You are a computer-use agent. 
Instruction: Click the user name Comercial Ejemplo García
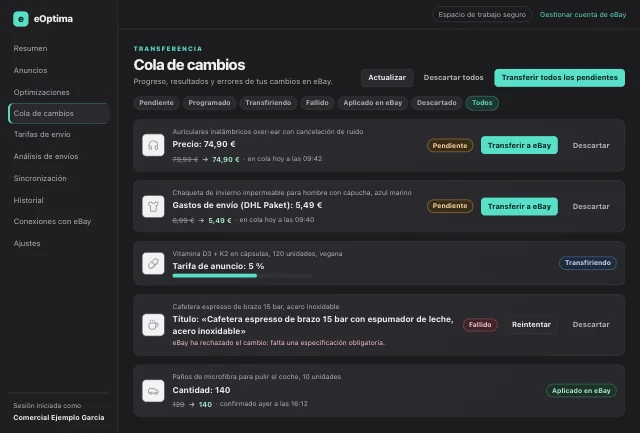[x=59, y=417]
